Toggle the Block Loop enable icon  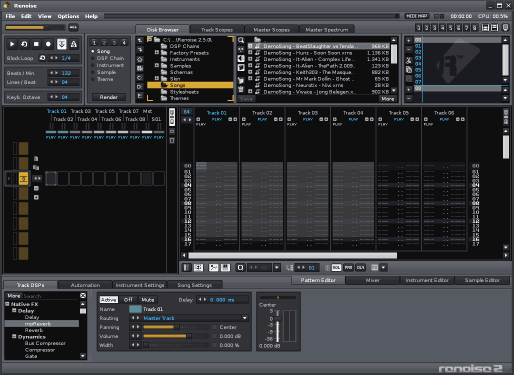(x=42, y=58)
